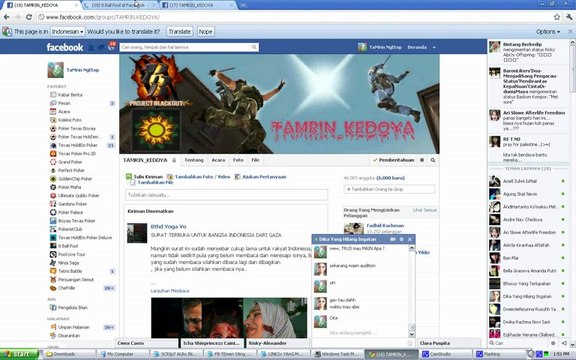Image resolution: width=576 pixels, height=360 pixels.
Task: Launch Tetris Battle app
Action: [70, 271]
